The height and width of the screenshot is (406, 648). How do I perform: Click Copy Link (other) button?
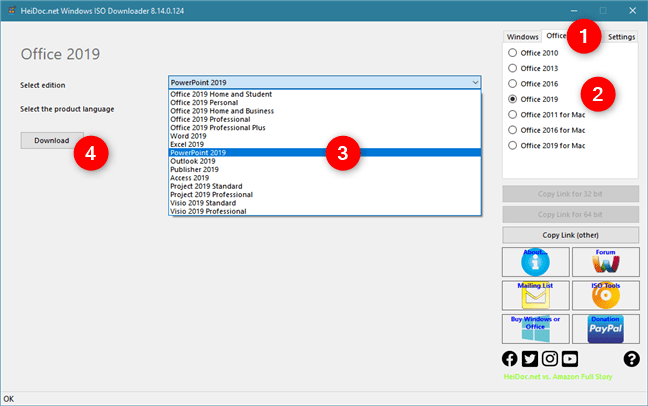coord(570,235)
